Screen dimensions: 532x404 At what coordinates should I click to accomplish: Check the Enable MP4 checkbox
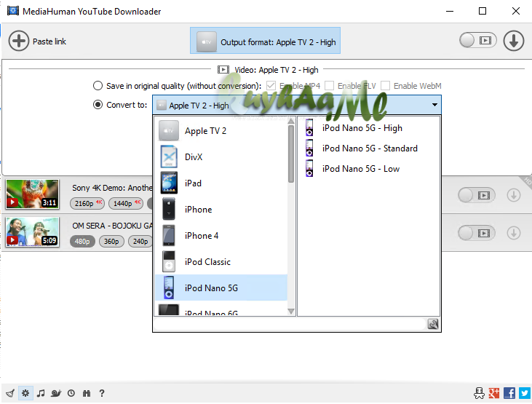[x=271, y=86]
